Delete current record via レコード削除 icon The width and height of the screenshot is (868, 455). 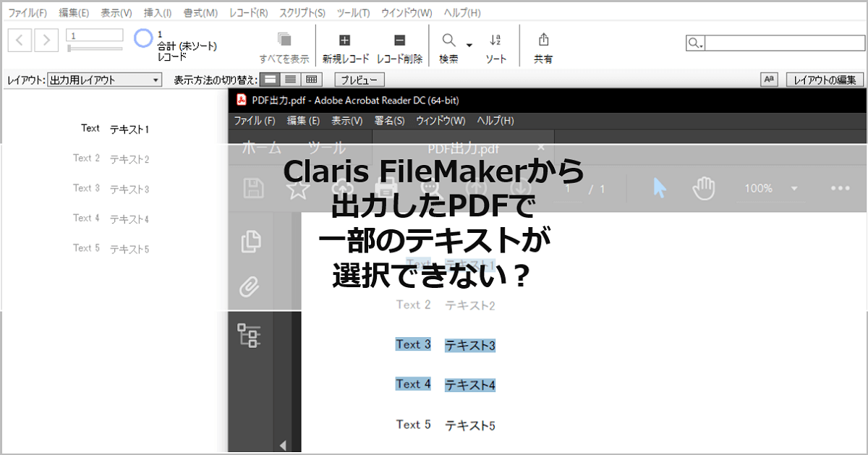pyautogui.click(x=399, y=40)
